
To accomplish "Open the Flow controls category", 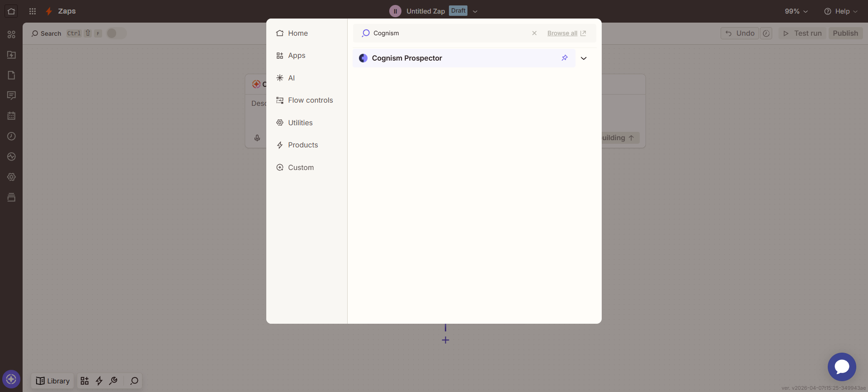I will pos(310,100).
